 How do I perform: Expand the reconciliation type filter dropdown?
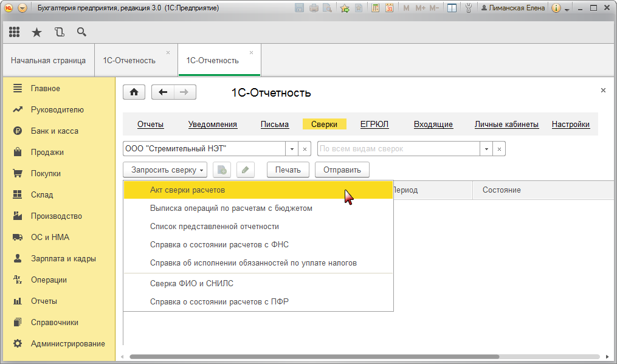[x=486, y=149]
